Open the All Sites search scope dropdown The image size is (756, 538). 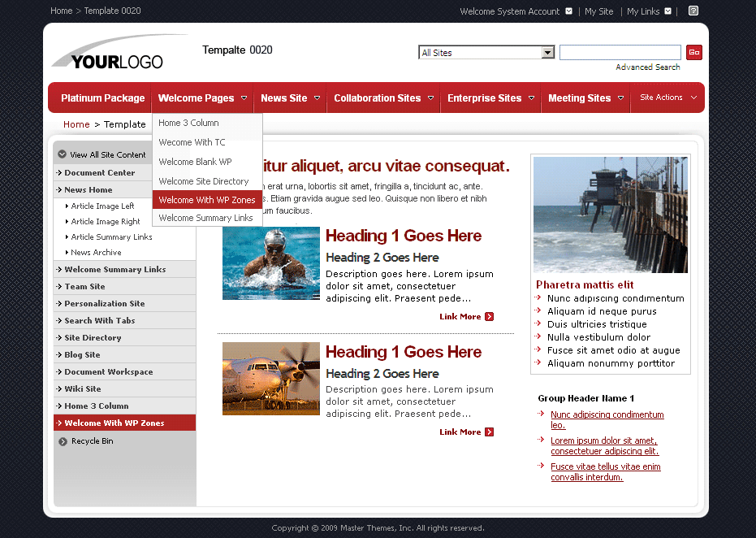(547, 51)
